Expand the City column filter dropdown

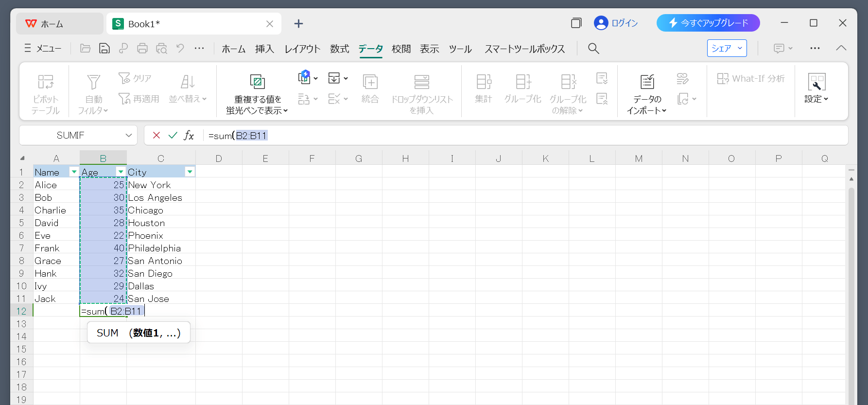(190, 172)
